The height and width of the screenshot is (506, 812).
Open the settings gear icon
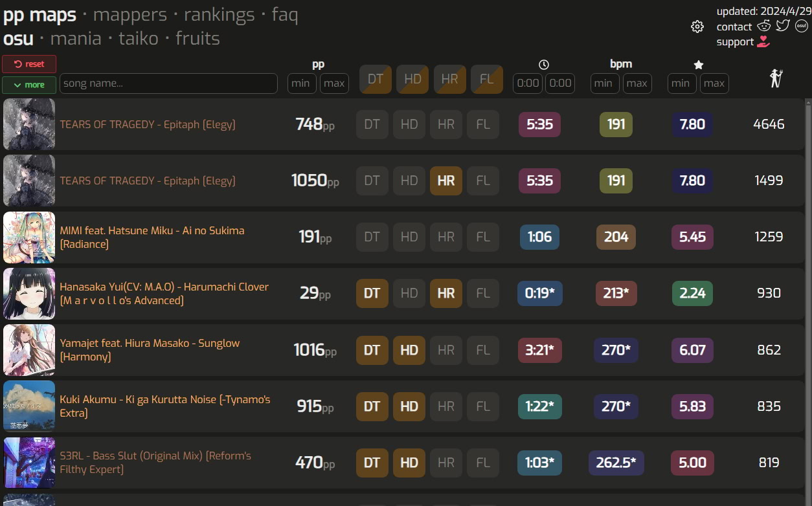(697, 27)
